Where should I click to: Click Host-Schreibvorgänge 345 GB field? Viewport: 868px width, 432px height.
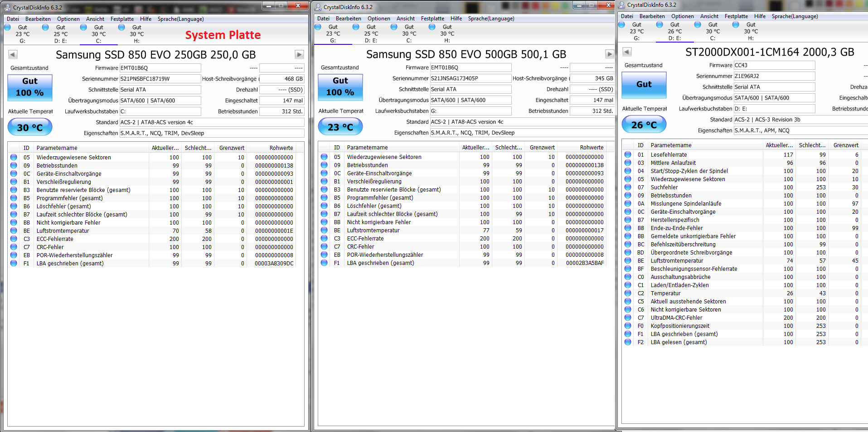tap(592, 78)
